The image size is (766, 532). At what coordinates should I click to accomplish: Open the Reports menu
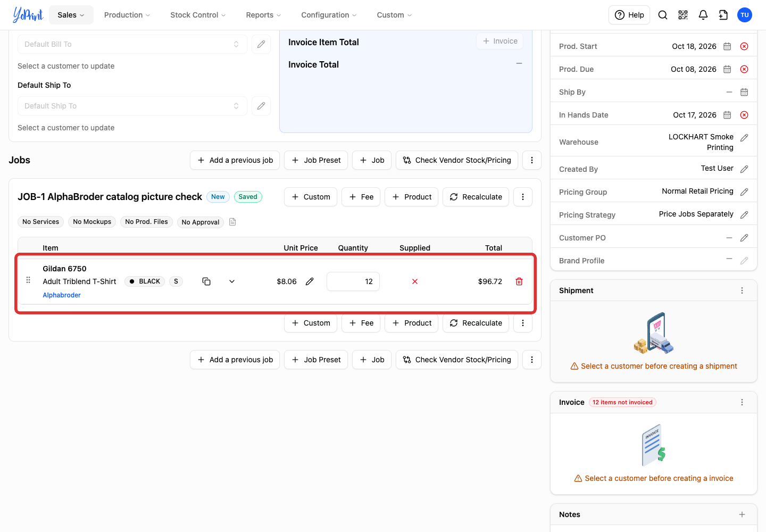coord(263,15)
